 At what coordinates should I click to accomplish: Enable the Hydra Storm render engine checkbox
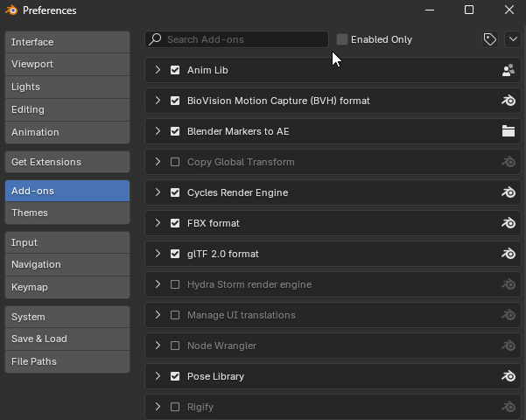(175, 284)
